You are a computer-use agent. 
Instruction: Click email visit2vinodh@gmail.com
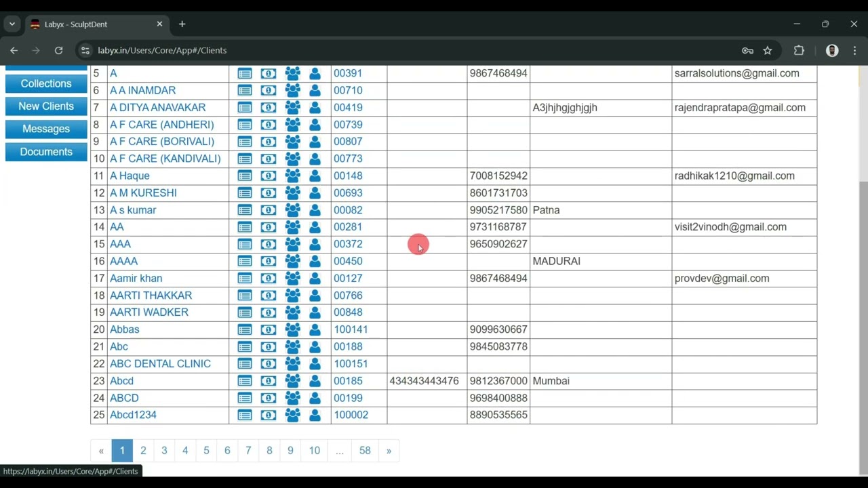point(730,227)
